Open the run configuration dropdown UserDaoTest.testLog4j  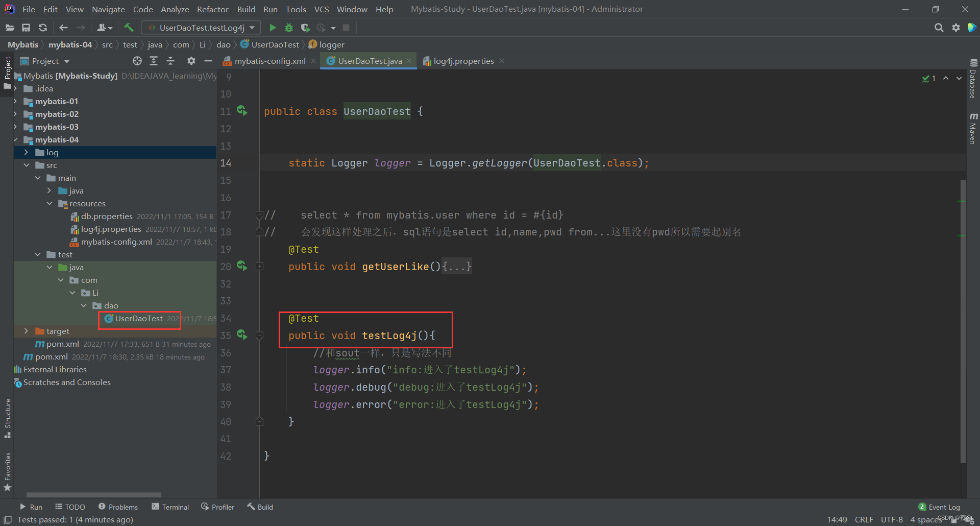[x=201, y=28]
